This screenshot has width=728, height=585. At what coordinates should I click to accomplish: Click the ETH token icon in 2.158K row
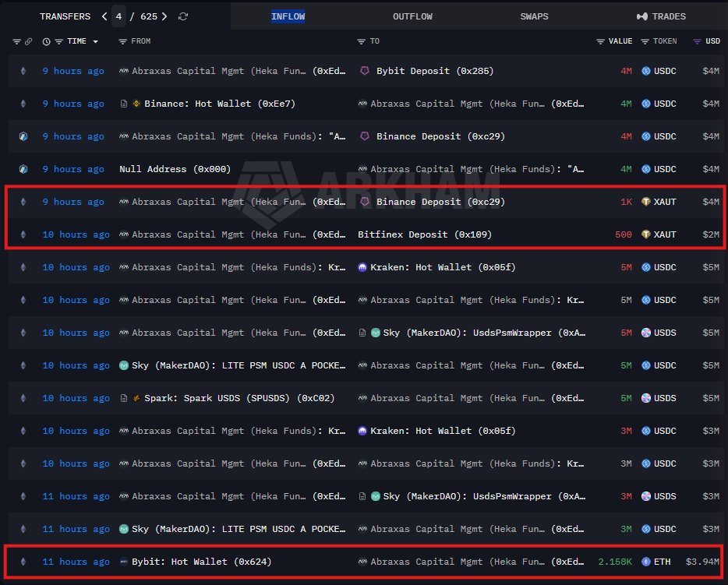(x=645, y=562)
